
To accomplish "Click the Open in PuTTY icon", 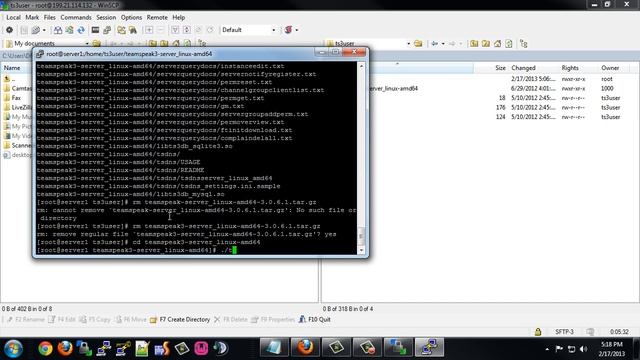I will coord(107,30).
